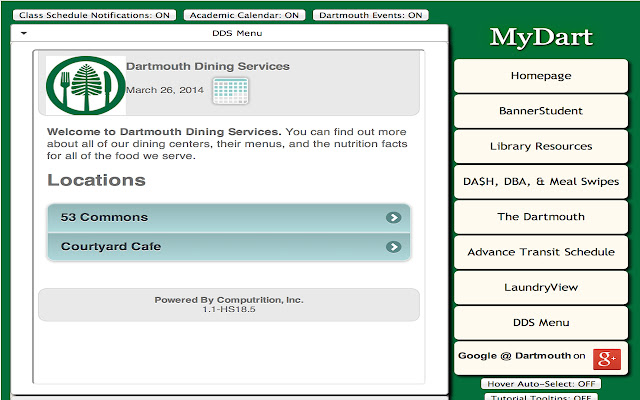Click the Dartmouth Dining Services logo
The height and width of the screenshot is (400, 640).
86,85
